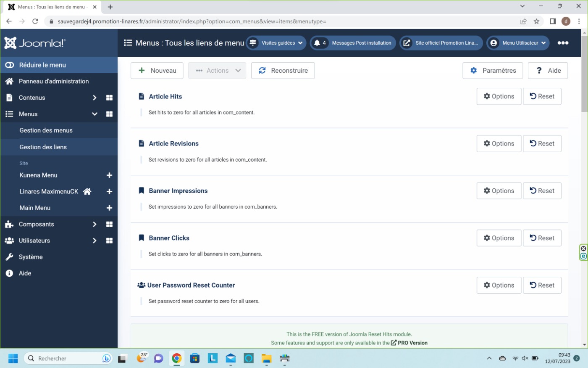Click the Linares MaximenuCK home icon
The height and width of the screenshot is (368, 588).
coord(87,191)
